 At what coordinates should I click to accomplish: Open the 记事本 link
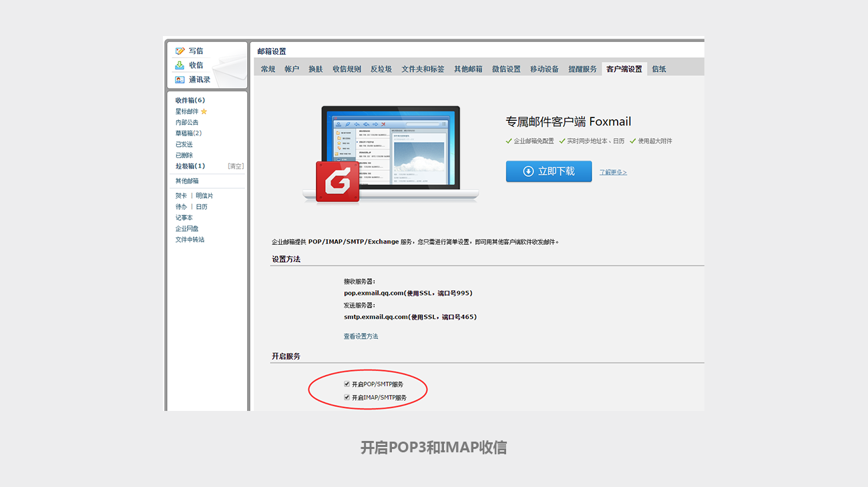(x=184, y=217)
